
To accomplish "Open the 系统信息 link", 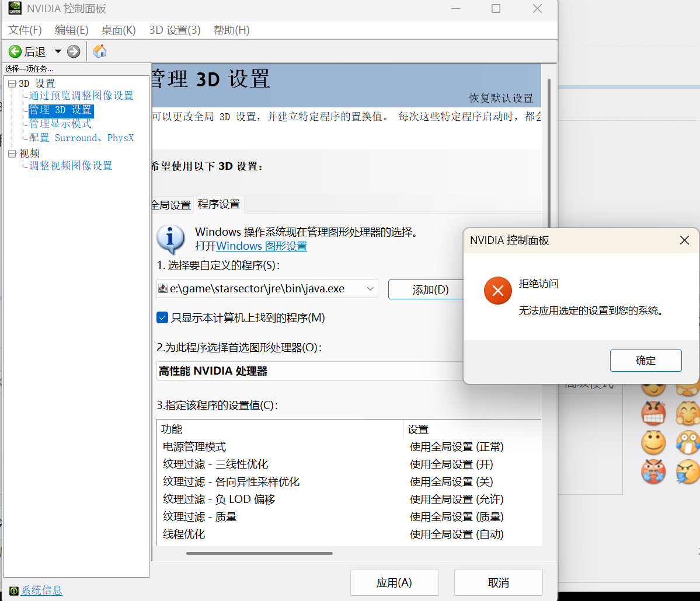I will (41, 590).
